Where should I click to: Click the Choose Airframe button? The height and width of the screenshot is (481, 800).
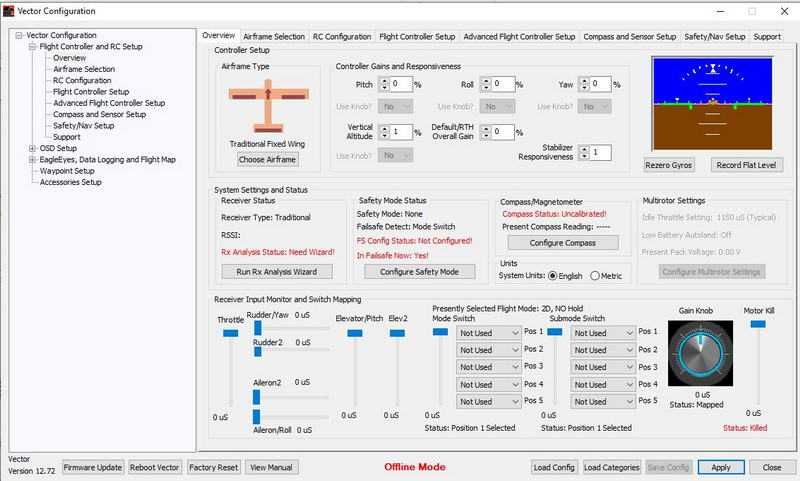coord(268,160)
